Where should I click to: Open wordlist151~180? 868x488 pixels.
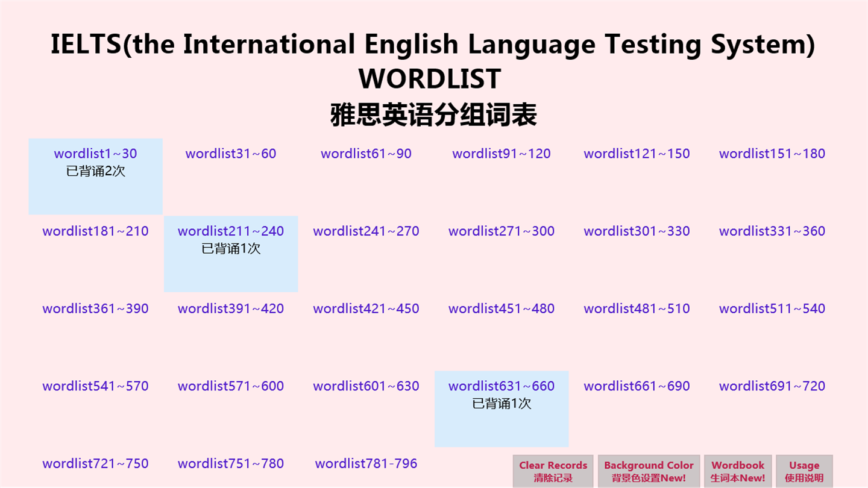(772, 154)
